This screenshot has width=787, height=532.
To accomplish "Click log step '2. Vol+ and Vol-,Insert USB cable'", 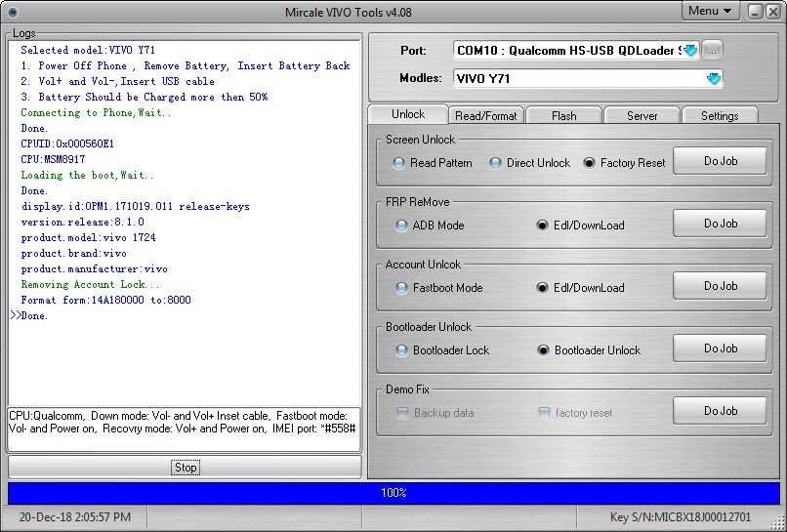I will click(117, 81).
